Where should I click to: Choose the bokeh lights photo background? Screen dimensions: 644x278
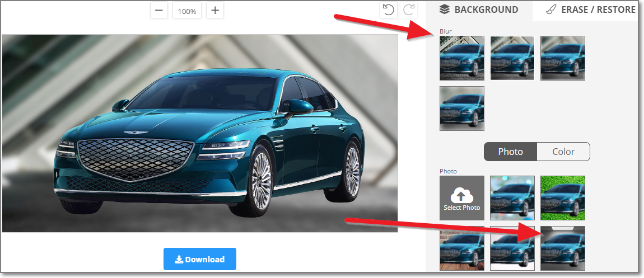coord(512,198)
